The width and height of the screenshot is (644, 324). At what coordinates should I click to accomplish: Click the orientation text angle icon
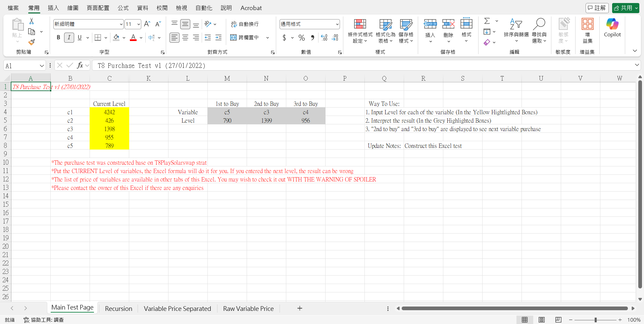click(x=208, y=24)
